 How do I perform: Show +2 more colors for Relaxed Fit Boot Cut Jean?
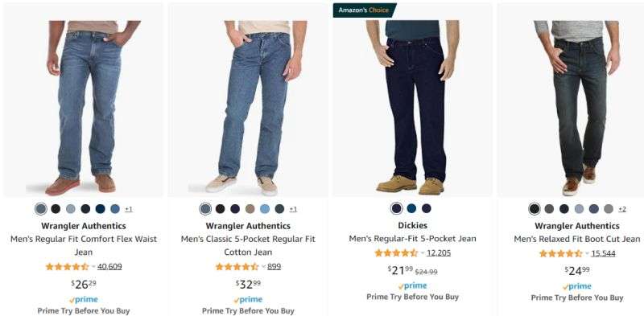621,209
